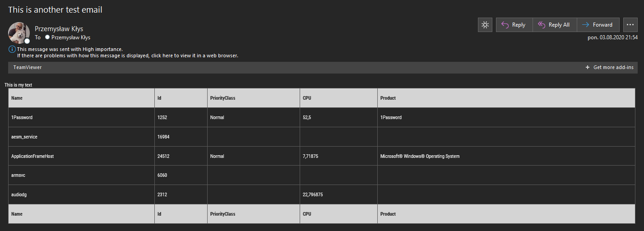The width and height of the screenshot is (644, 231).
Task: Toggle the sun icon dark mode switch
Action: (x=485, y=25)
